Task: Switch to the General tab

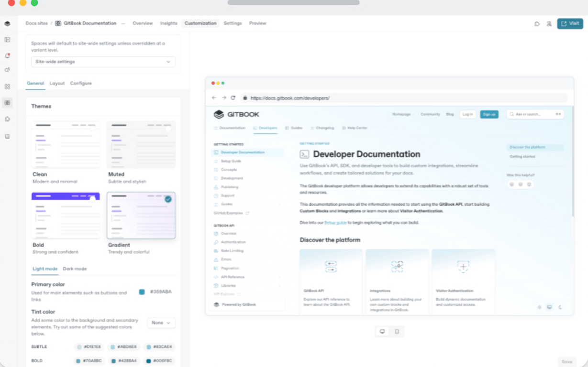Action: coord(35,83)
